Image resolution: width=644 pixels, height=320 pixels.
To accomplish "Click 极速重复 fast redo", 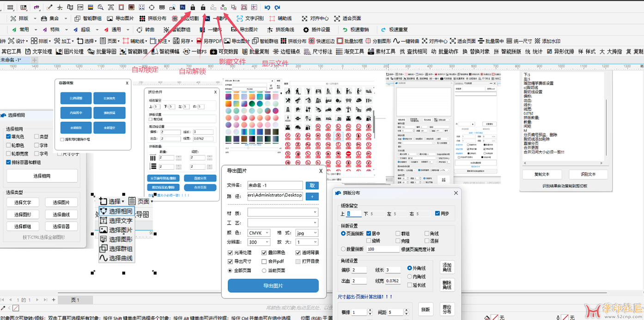I will [x=394, y=30].
